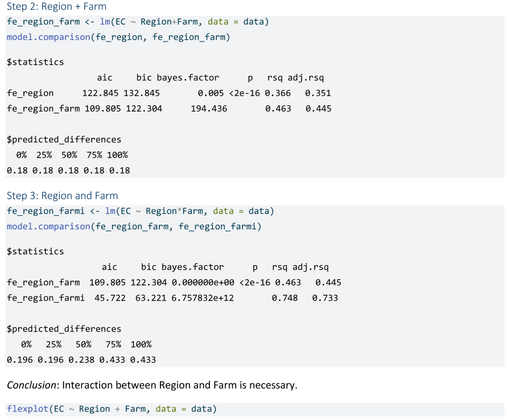
Task: Click the $predicted_differences label under Step 3
Action: pos(64,329)
